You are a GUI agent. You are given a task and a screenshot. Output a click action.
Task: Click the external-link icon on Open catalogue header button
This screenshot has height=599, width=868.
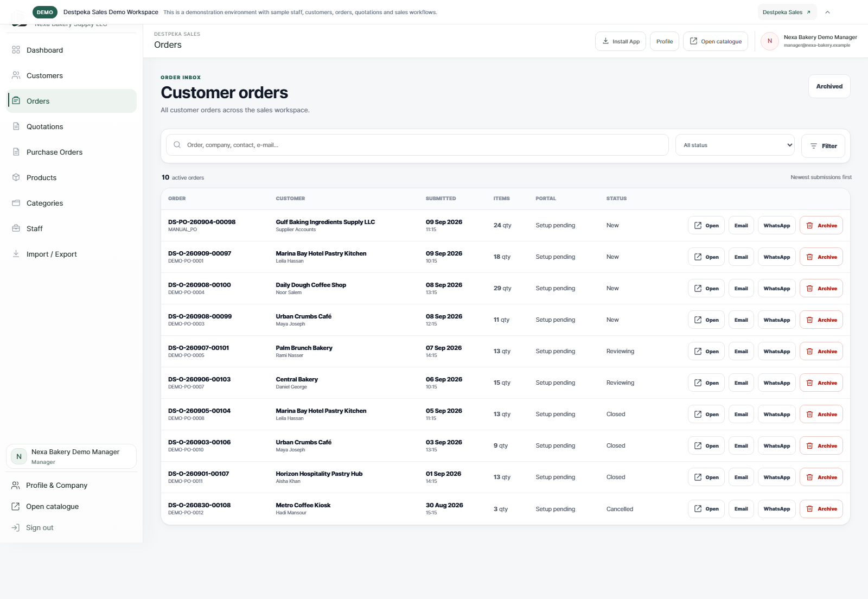click(693, 41)
